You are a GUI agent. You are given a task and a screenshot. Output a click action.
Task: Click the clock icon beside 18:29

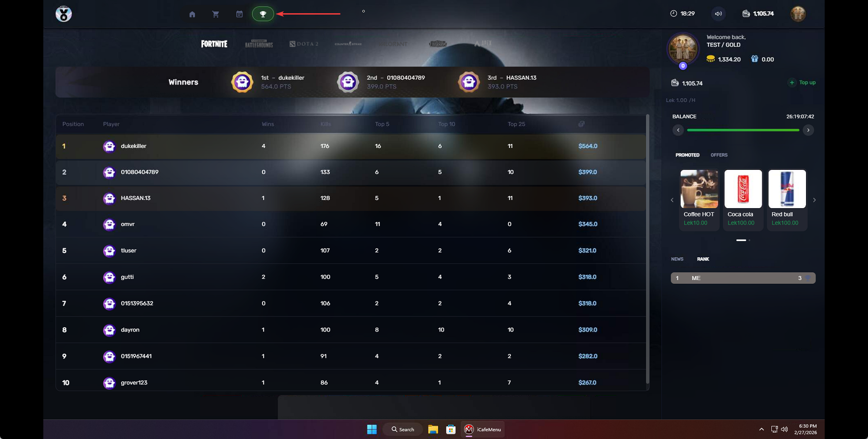673,14
